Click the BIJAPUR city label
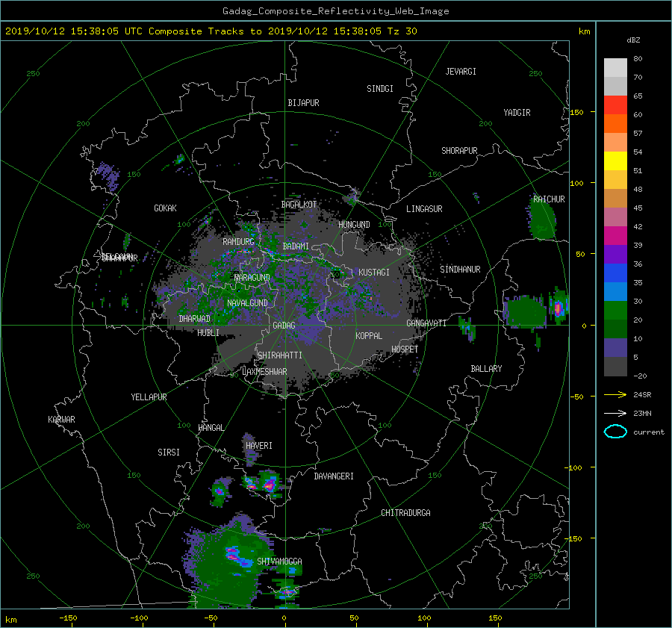Screen dimensions: 672x628 (x=303, y=103)
